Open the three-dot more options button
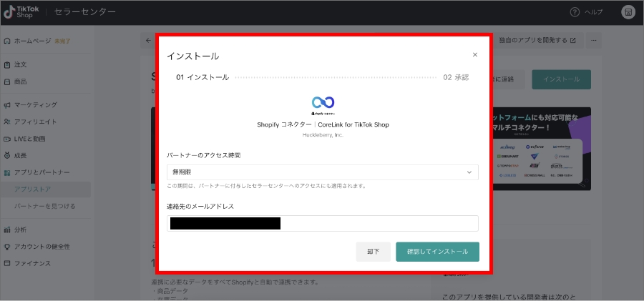 [x=593, y=40]
